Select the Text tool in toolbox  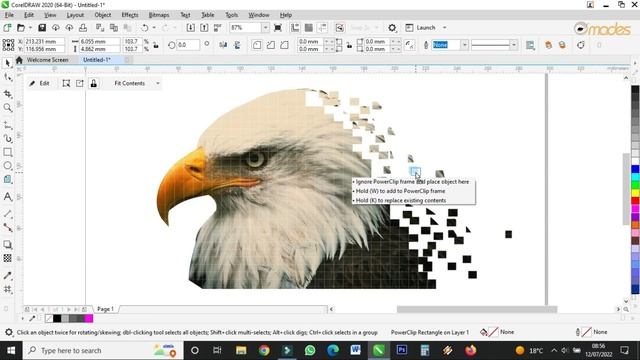pos(7,197)
